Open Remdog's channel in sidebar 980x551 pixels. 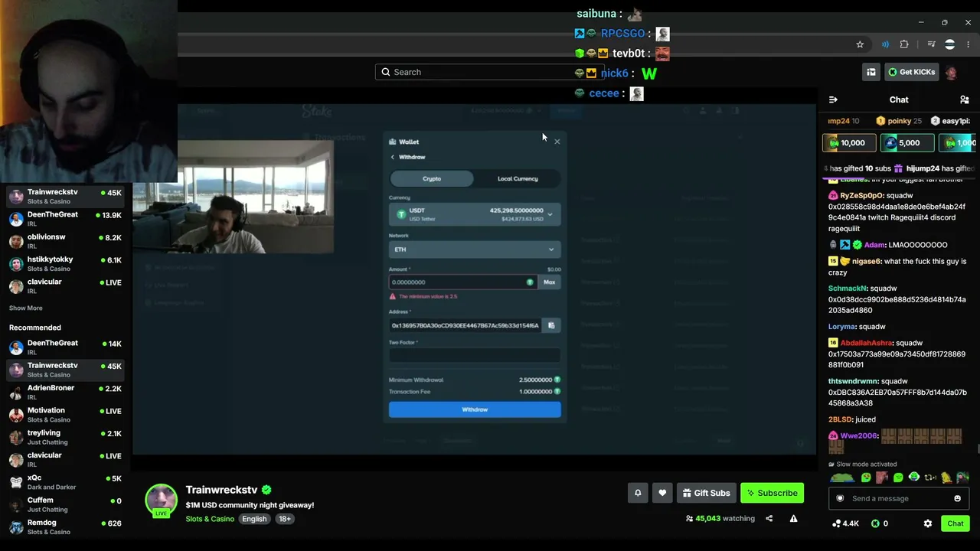pos(65,527)
